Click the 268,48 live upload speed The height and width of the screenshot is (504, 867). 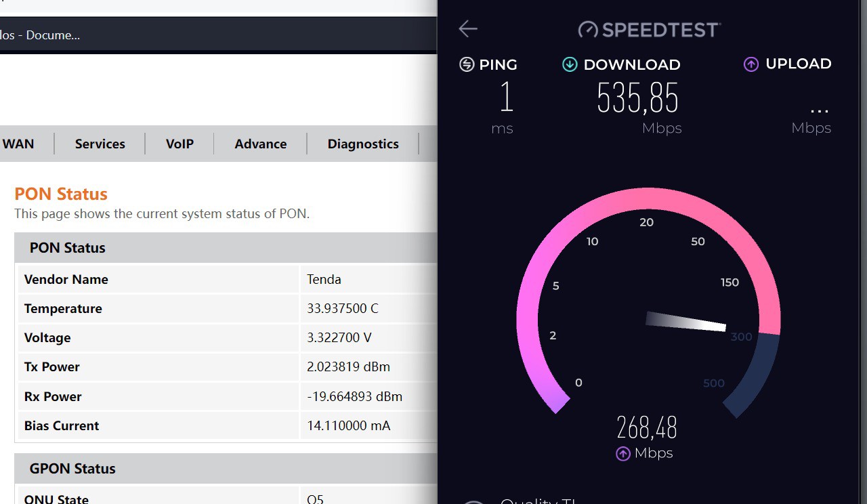pos(647,428)
